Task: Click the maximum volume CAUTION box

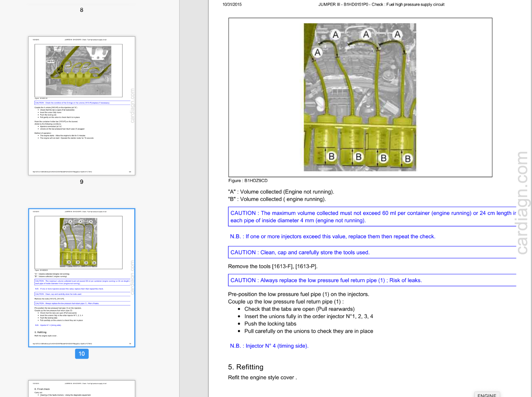Action: 372,217
